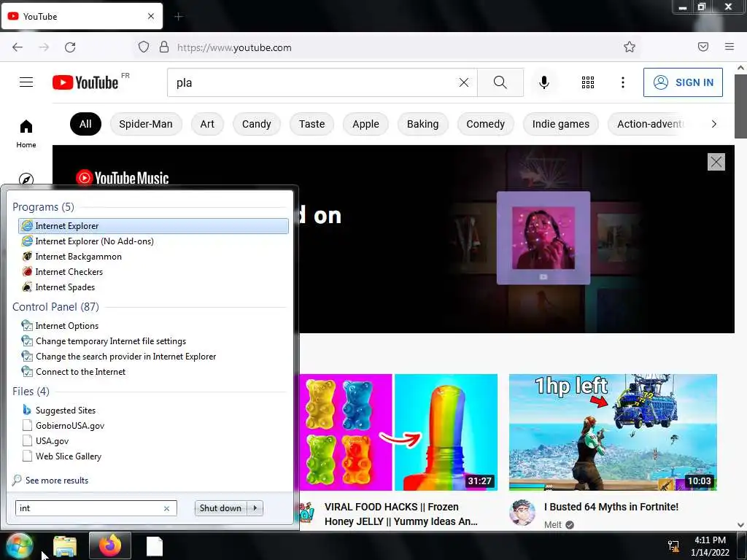The height and width of the screenshot is (560, 747).
Task: Click the Firefox address bar URL
Action: [234, 47]
